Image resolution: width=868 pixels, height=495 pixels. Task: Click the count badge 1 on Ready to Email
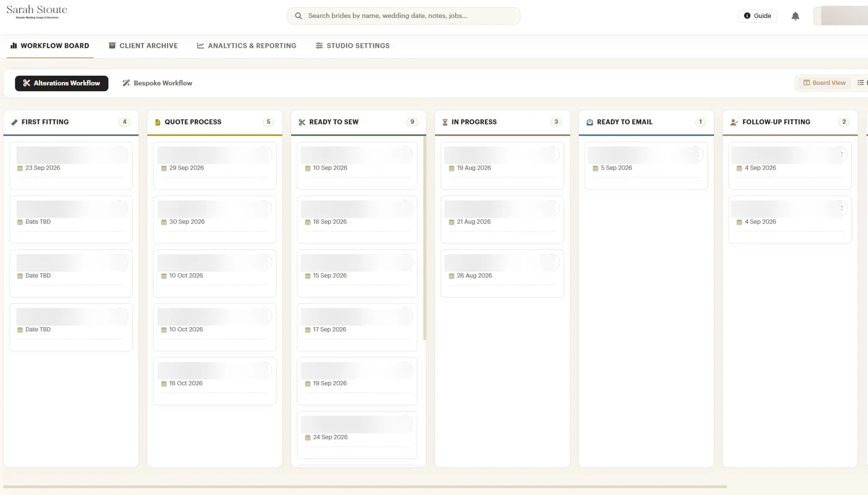(701, 122)
